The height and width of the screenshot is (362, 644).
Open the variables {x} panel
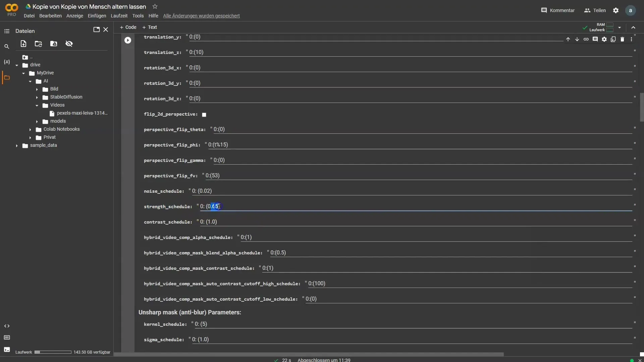pos(7,62)
